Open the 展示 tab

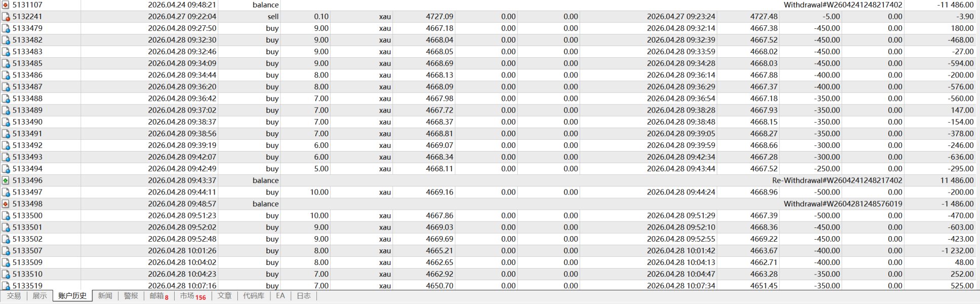click(39, 296)
